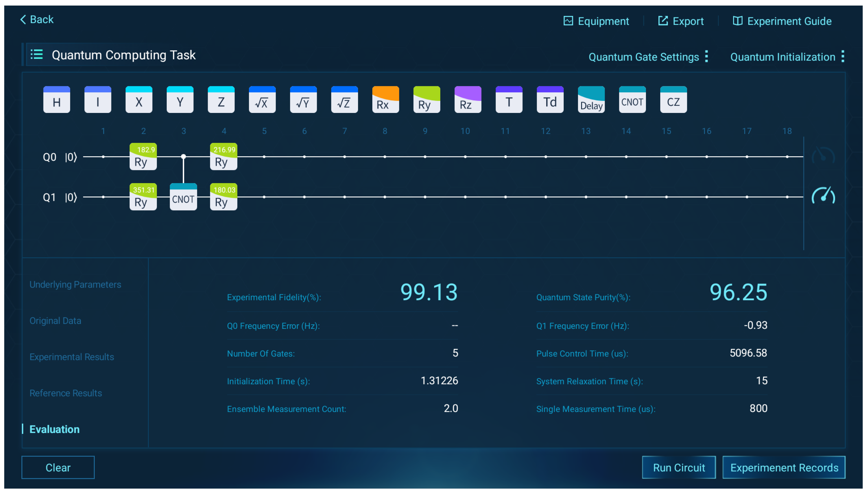Image resolution: width=868 pixels, height=496 pixels.
Task: Choose the Delay gate from palette
Action: (591, 99)
